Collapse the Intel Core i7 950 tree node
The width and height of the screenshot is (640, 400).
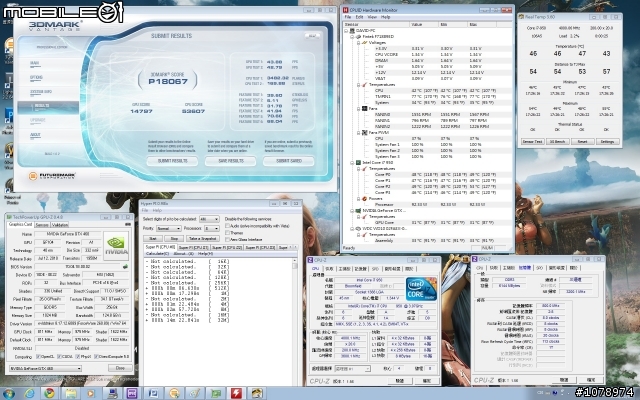coord(352,162)
